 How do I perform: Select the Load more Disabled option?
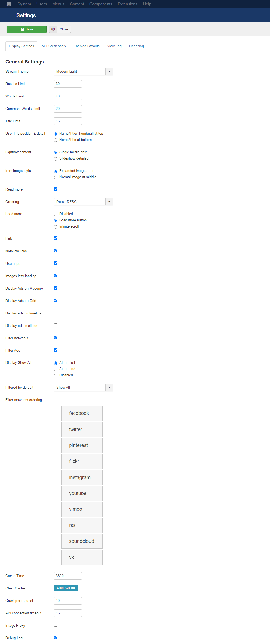click(56, 214)
